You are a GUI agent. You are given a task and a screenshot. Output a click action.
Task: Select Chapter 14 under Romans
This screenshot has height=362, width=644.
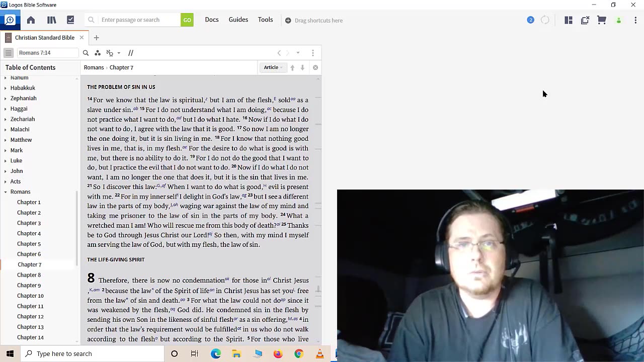pyautogui.click(x=30, y=337)
